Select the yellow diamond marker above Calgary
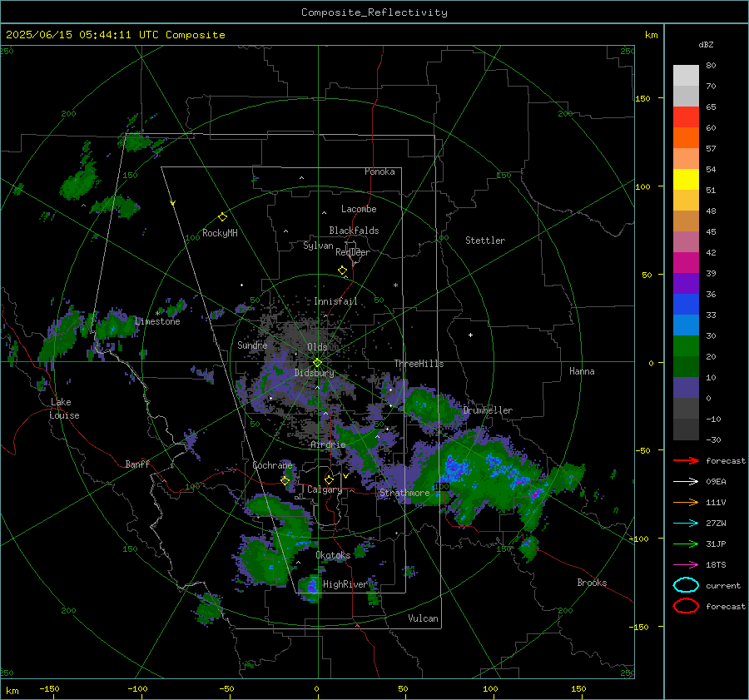The height and width of the screenshot is (700, 749). [329, 479]
